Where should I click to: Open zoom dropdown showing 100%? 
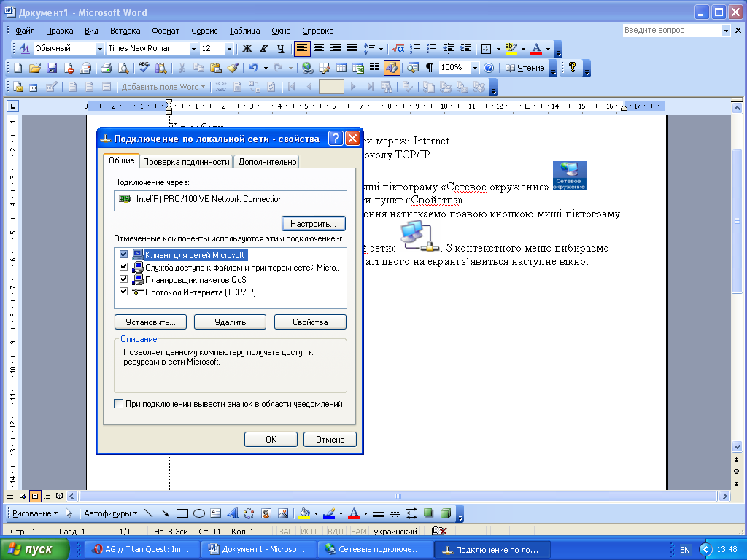click(x=474, y=68)
